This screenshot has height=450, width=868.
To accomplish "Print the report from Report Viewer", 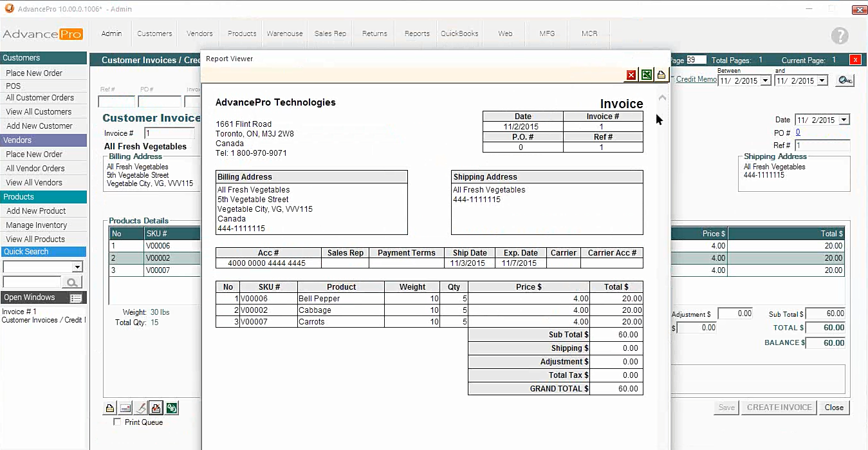I will 661,75.
